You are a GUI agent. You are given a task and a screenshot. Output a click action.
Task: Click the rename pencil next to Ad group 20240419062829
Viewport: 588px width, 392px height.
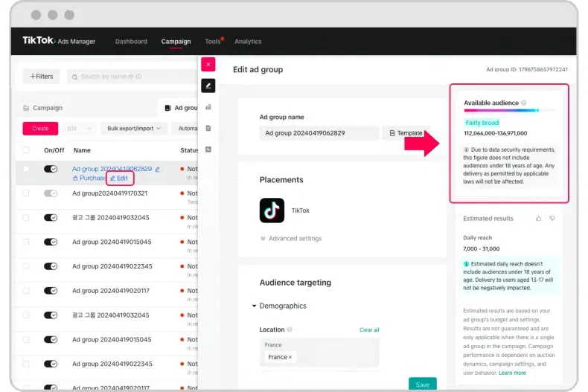coord(158,169)
